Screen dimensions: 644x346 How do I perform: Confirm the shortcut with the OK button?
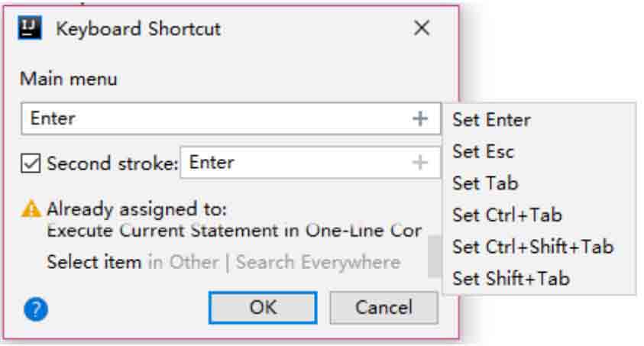pos(263,308)
